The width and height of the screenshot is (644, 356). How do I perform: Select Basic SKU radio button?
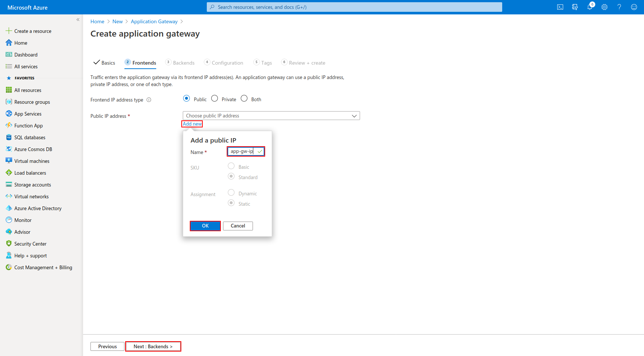pyautogui.click(x=231, y=166)
